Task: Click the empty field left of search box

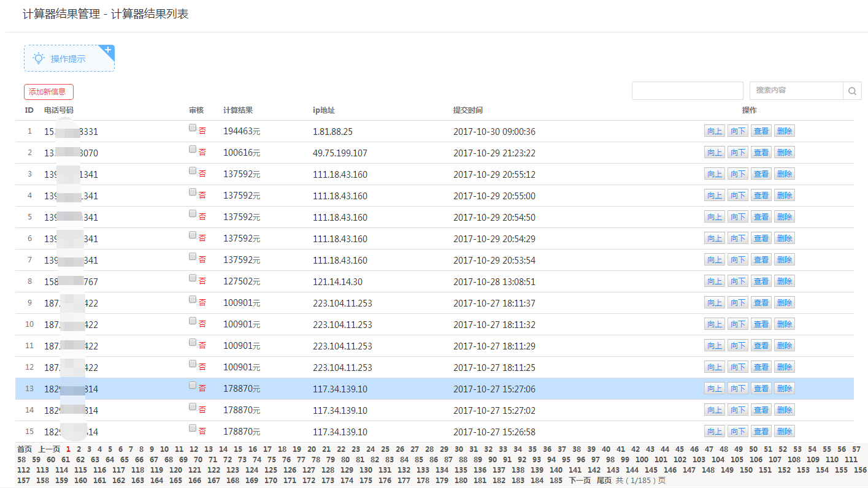Action: click(687, 91)
